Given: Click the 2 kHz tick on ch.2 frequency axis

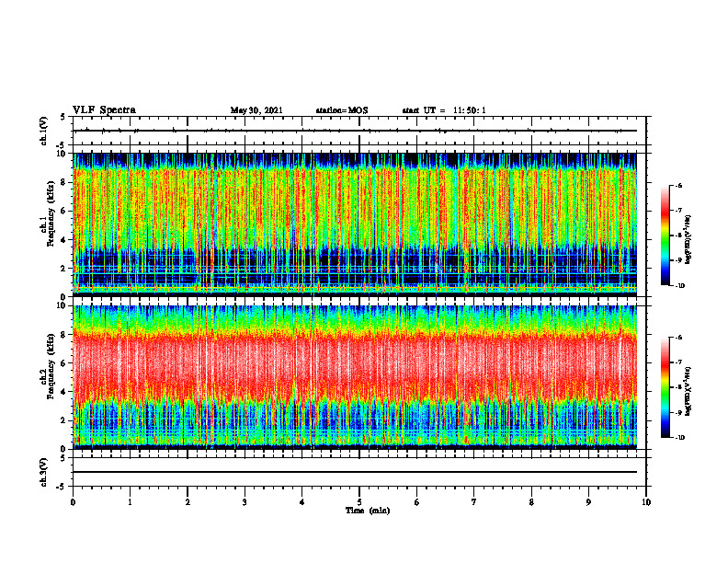Looking at the screenshot, I should tap(64, 420).
